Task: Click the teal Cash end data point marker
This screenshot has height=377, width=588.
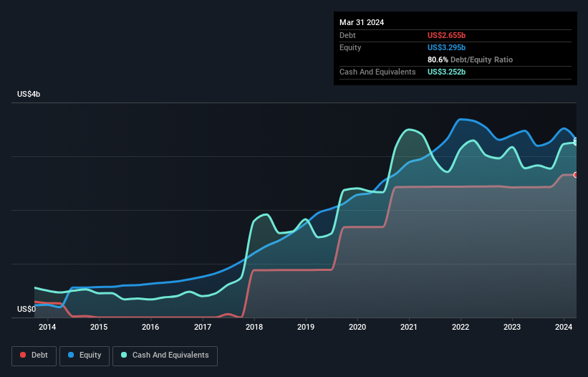Action: (576, 143)
